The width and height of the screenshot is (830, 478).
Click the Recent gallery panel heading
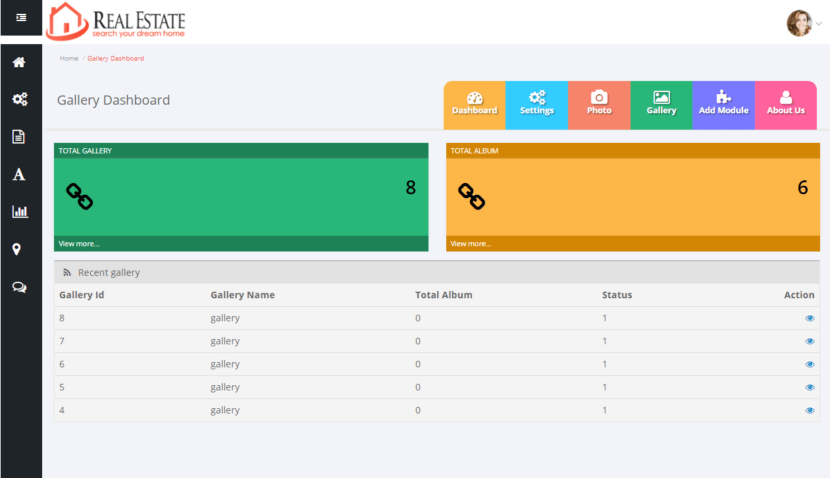[x=109, y=273]
